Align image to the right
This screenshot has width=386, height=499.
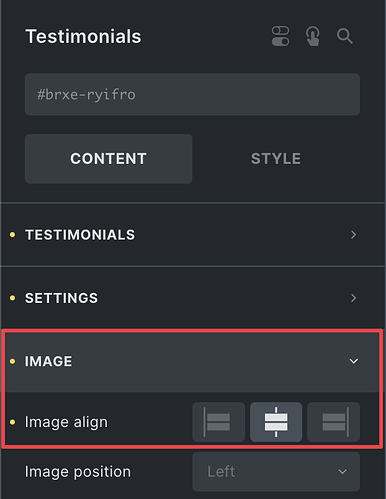click(333, 422)
